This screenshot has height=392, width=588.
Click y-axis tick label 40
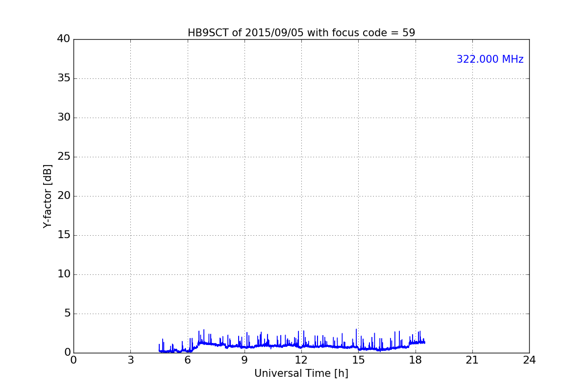click(64, 39)
